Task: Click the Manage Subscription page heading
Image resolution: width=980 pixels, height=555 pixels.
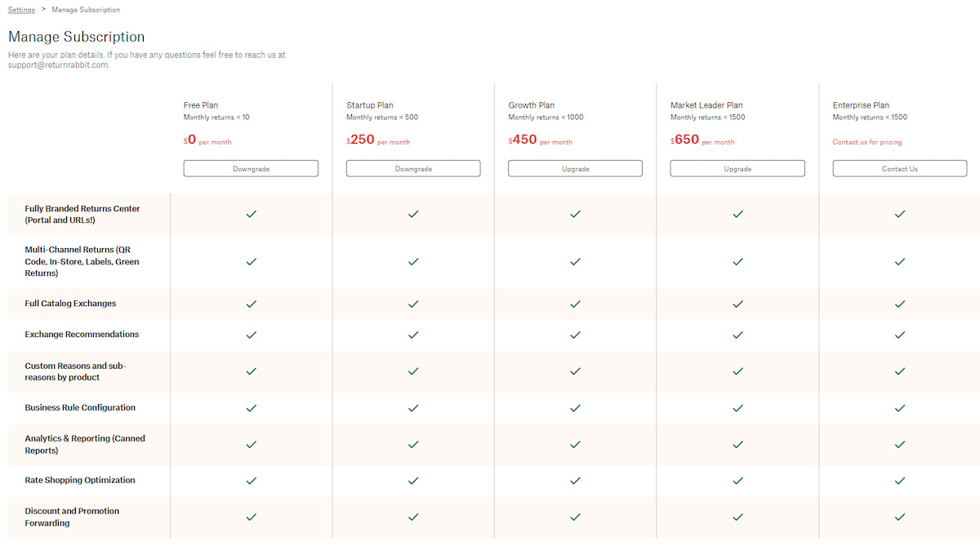Action: 77,37
